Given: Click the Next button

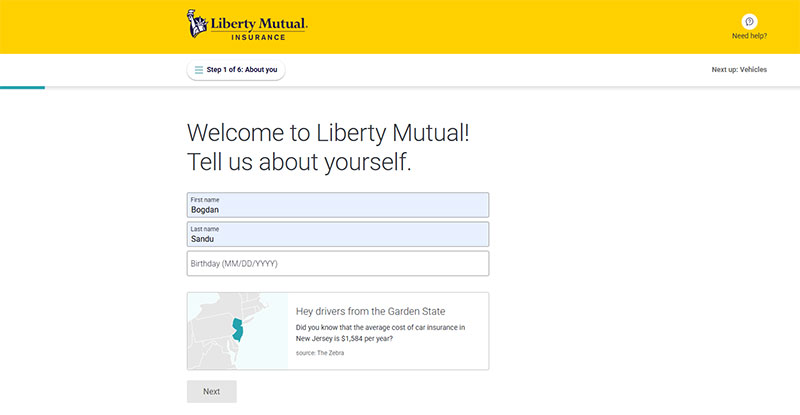Looking at the screenshot, I should [x=212, y=392].
